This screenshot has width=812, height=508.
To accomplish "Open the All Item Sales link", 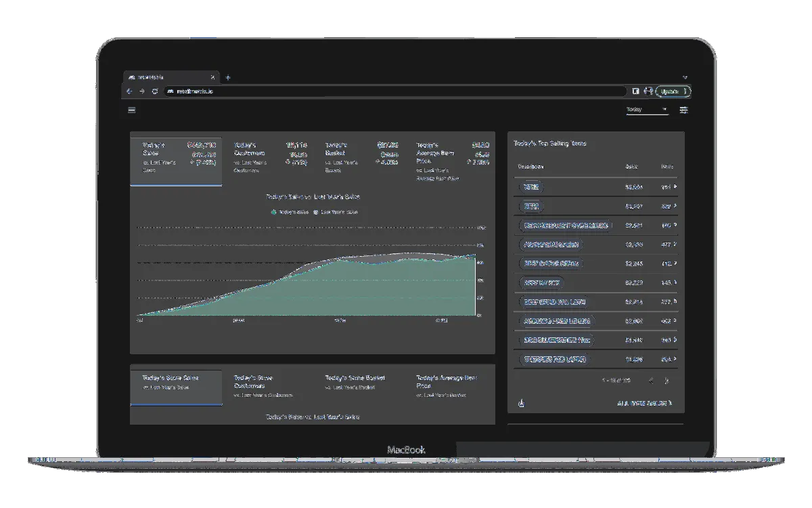I will click(x=644, y=403).
